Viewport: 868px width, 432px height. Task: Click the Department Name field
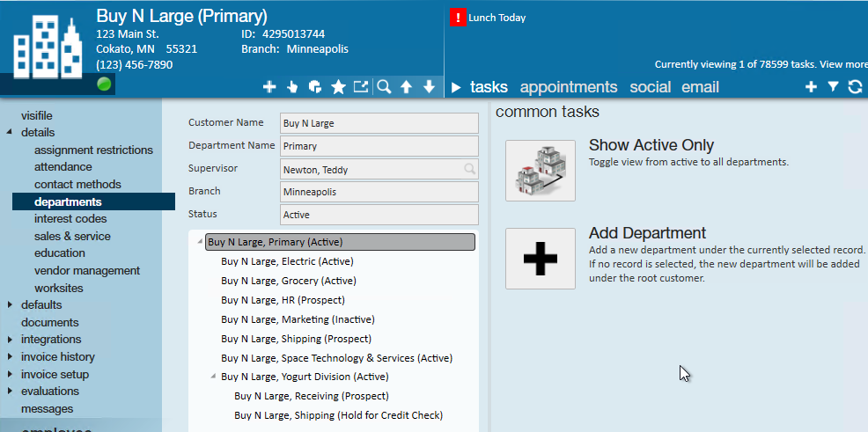[x=379, y=146]
